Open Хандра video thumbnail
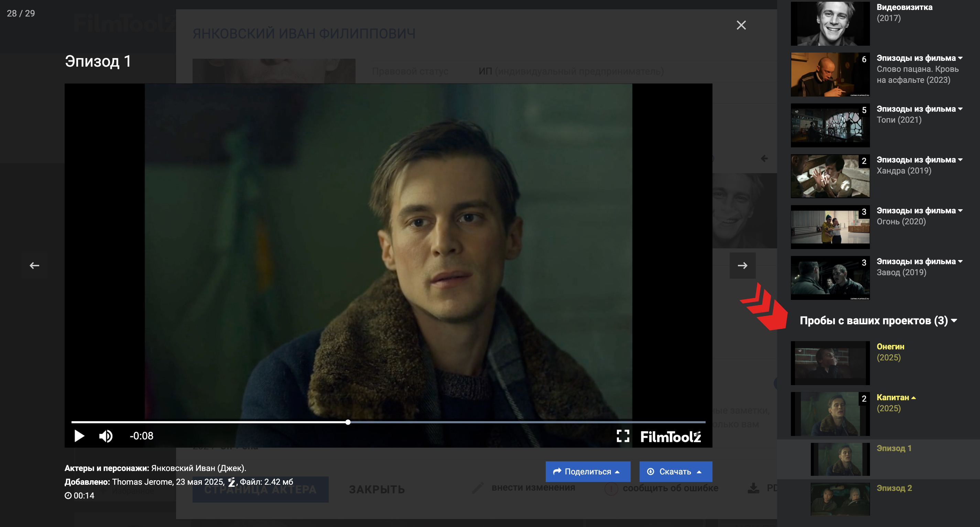This screenshot has width=980, height=527. tap(830, 176)
